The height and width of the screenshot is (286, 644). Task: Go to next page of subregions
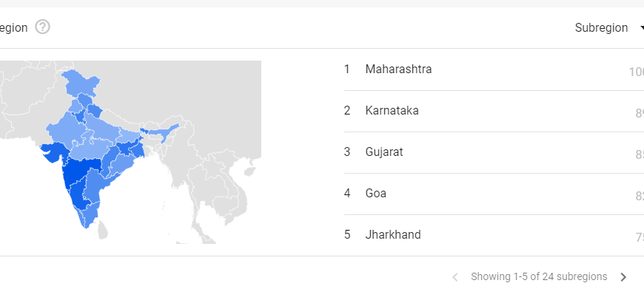tap(623, 277)
